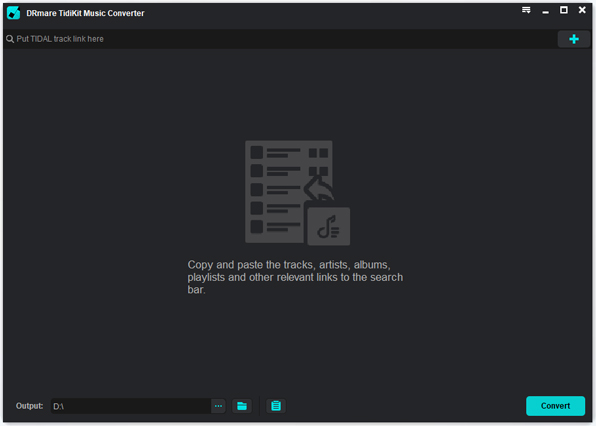The width and height of the screenshot is (596, 426).
Task: Click the search magnifier icon
Action: 10,39
